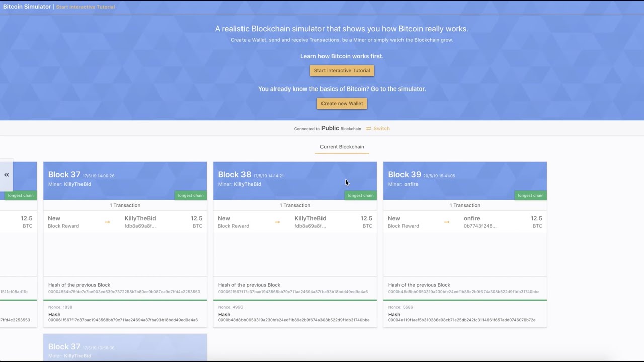This screenshot has width=644, height=362.
Task: Click the Create new Wallet button
Action: [x=342, y=104]
